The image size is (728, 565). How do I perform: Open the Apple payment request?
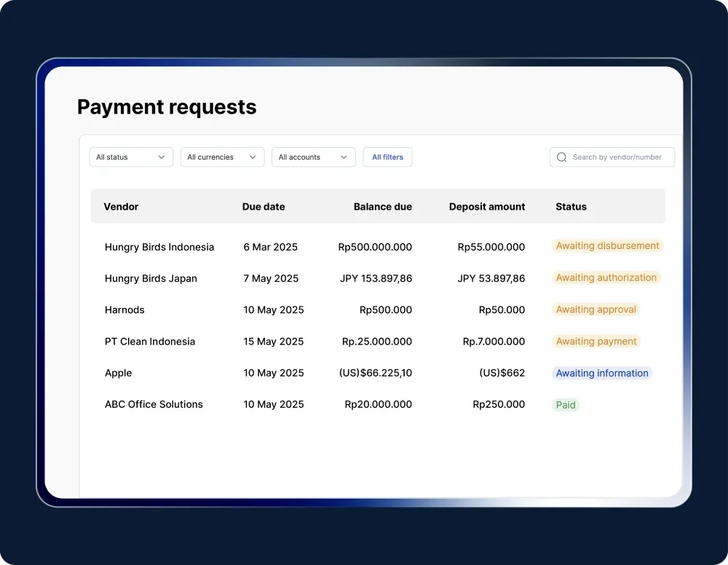tap(118, 373)
